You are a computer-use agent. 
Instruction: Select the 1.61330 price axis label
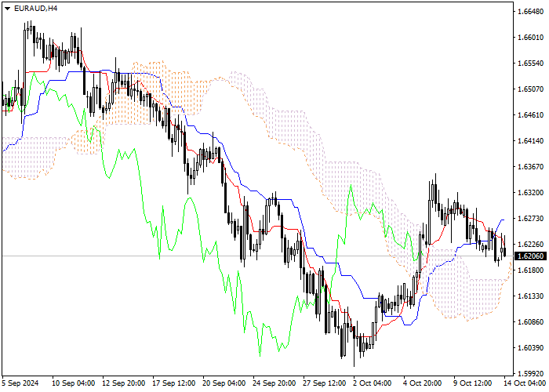click(x=530, y=296)
